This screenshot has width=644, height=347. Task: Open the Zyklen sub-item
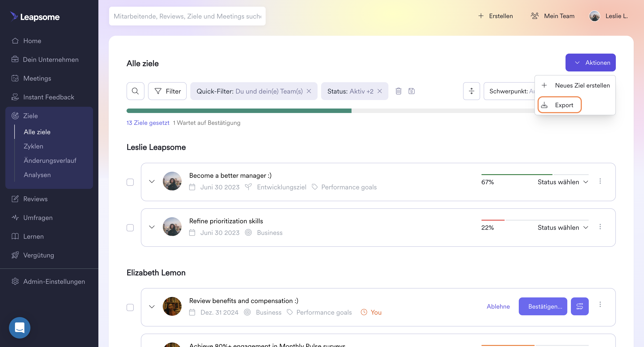coord(34,146)
